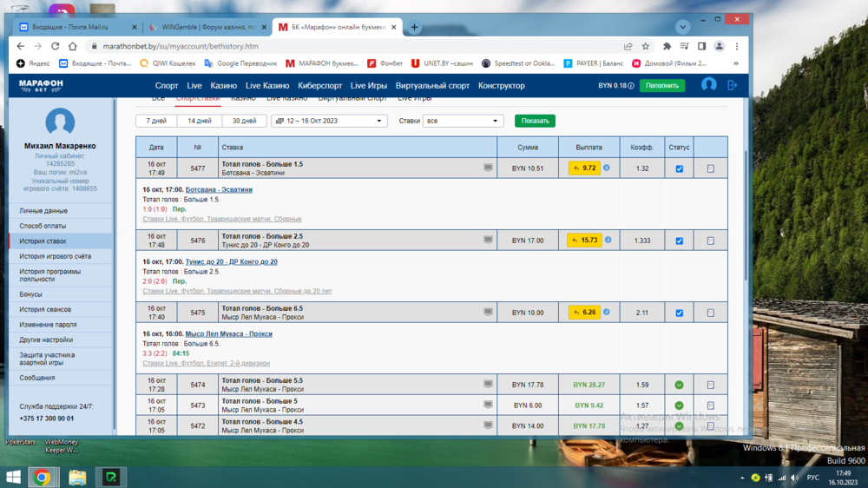868x488 pixels.
Task: Open browser extensions puzzle icon
Action: pos(667,46)
